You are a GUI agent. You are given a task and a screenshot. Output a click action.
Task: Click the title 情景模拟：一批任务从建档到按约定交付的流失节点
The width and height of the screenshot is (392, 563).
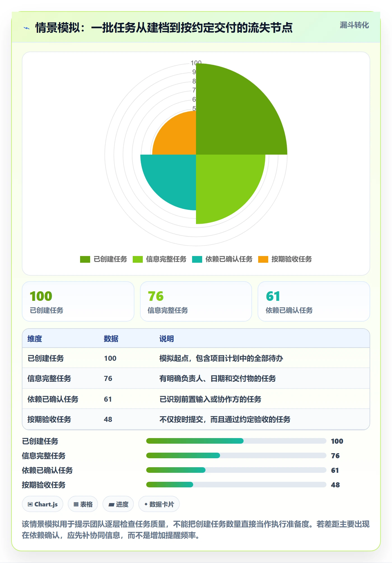click(x=164, y=28)
